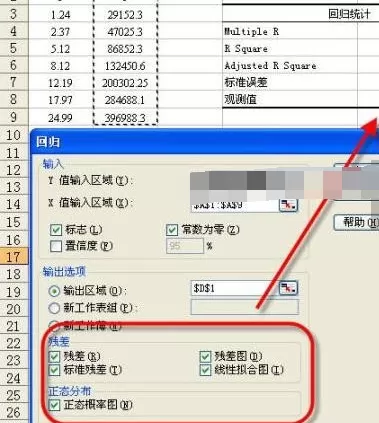Click cell containing 86852.3

point(125,49)
